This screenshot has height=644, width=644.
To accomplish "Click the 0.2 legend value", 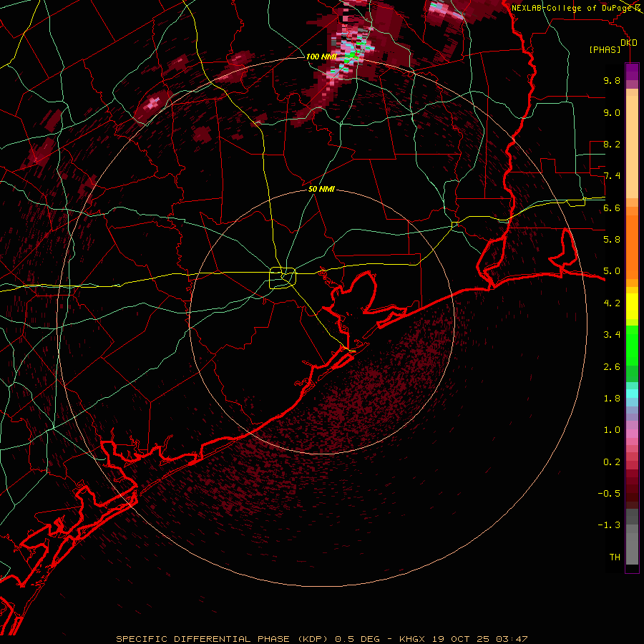I will (612, 462).
